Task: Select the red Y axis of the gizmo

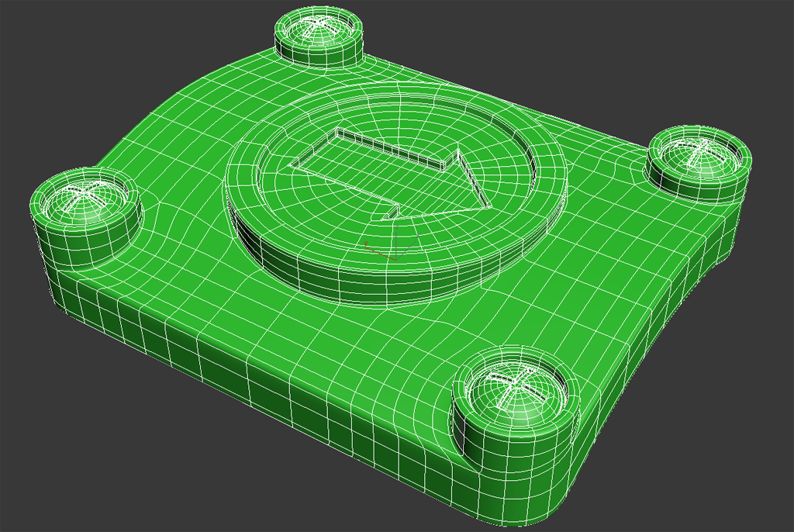Action: pyautogui.click(x=380, y=254)
